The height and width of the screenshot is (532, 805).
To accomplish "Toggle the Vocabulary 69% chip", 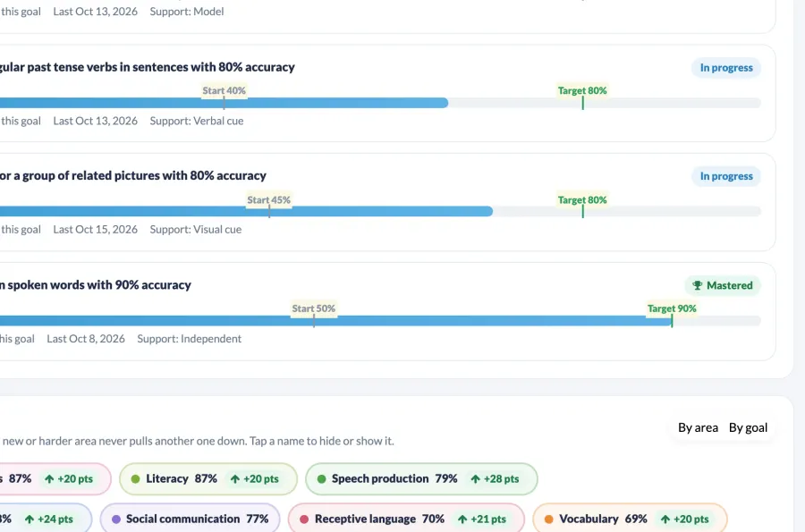I will point(630,519).
